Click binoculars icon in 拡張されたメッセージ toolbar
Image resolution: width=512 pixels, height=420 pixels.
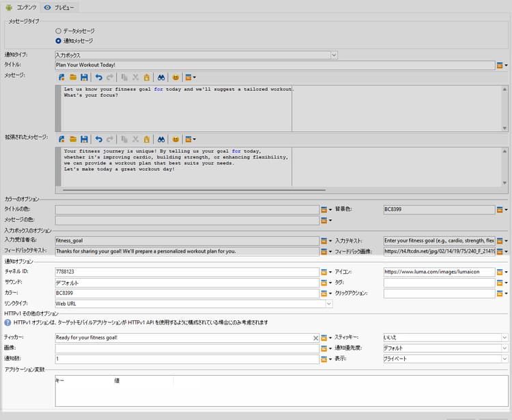161,139
